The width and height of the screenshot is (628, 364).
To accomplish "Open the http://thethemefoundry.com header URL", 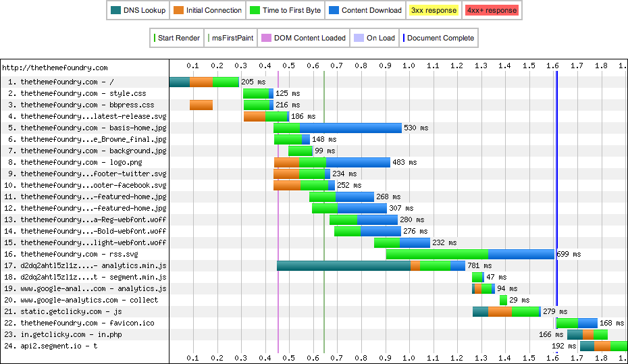I will [x=55, y=68].
